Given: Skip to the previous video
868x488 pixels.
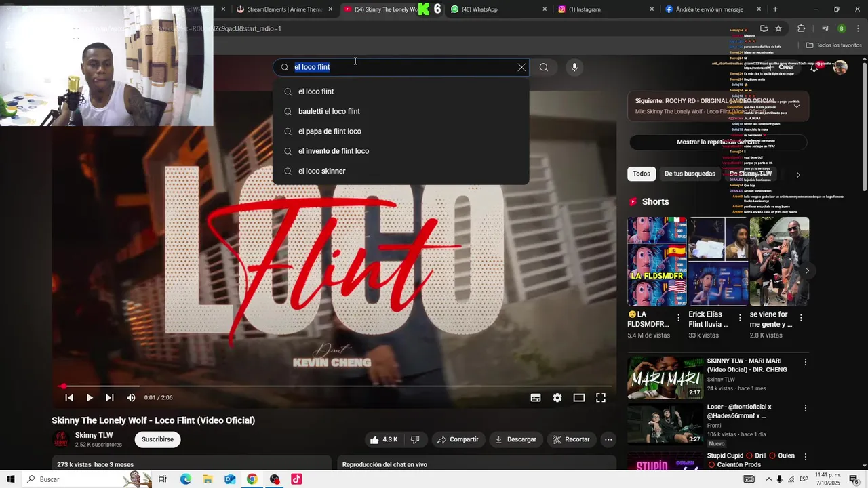Looking at the screenshot, I should tap(68, 398).
